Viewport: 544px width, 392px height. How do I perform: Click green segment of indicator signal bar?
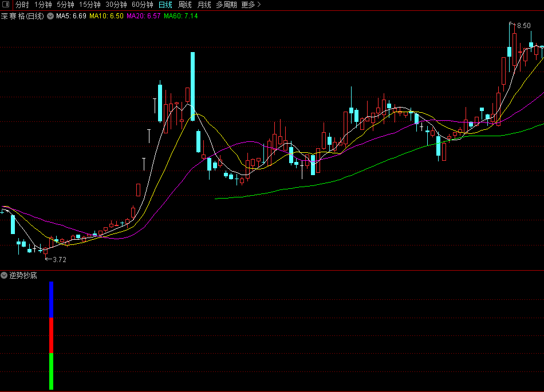(52, 371)
